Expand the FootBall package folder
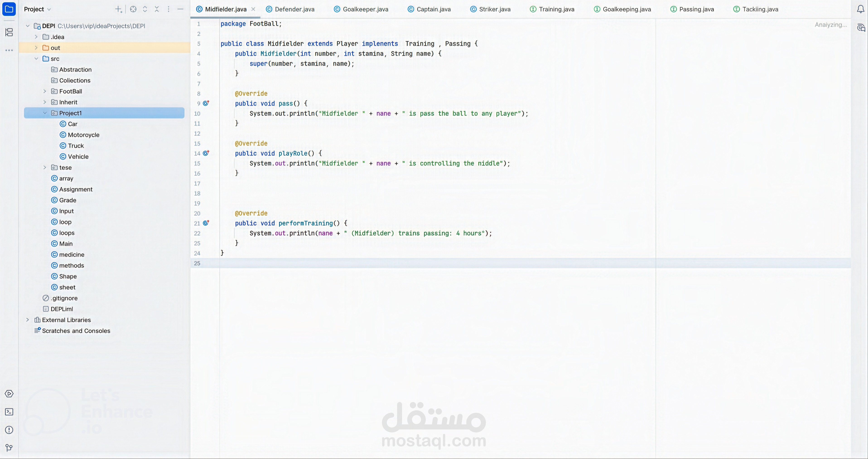This screenshot has height=459, width=868. 45,91
